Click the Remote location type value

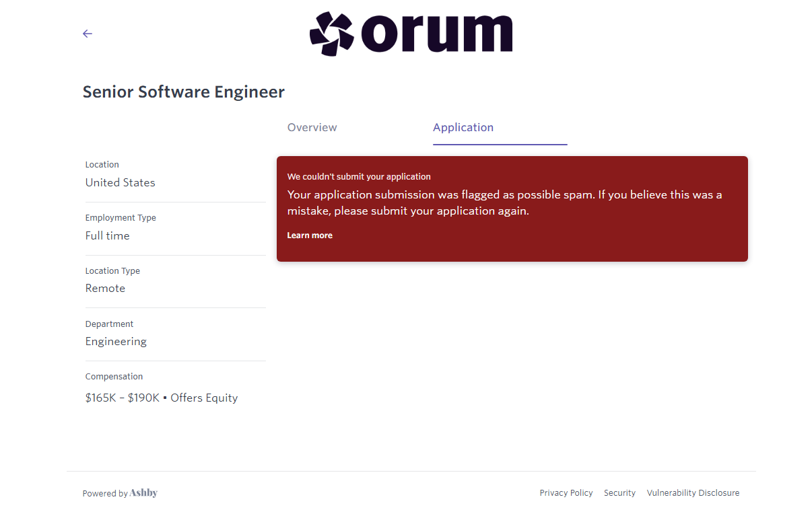coord(105,289)
